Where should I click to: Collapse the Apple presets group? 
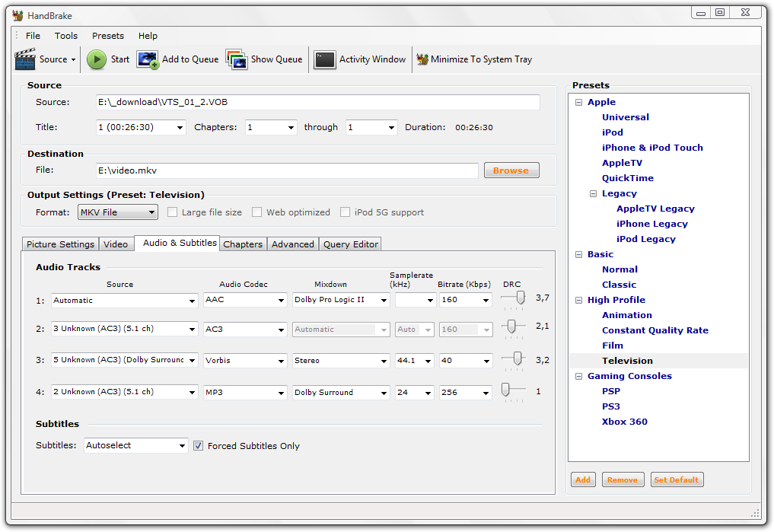(578, 103)
